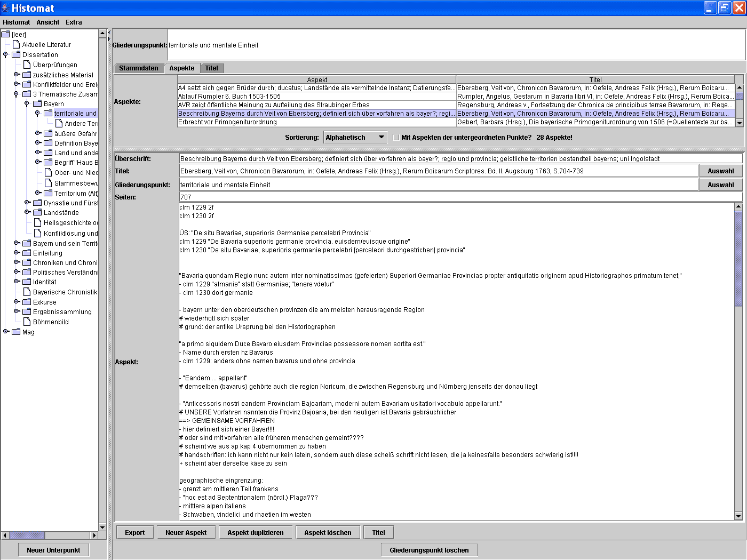The height and width of the screenshot is (560, 747).
Task: Enable 'Mit Aspekten der untergeordneten Punkte' checkbox
Action: tap(396, 138)
